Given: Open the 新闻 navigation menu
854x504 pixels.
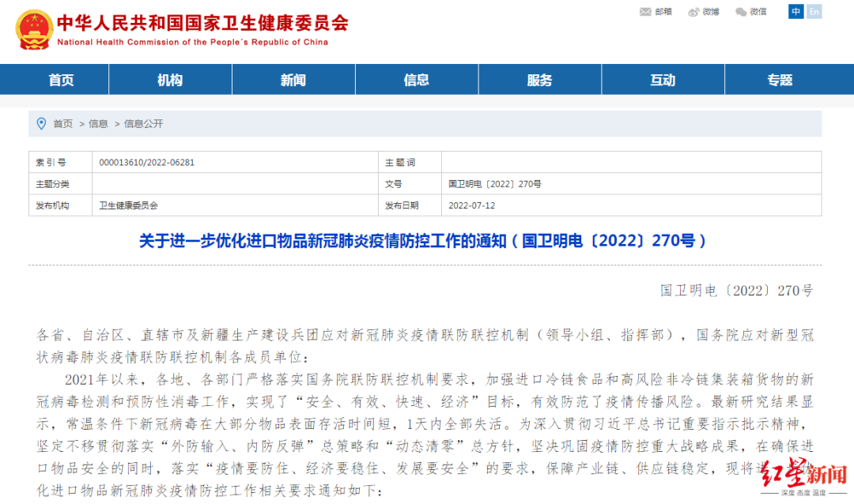Looking at the screenshot, I should pos(293,80).
